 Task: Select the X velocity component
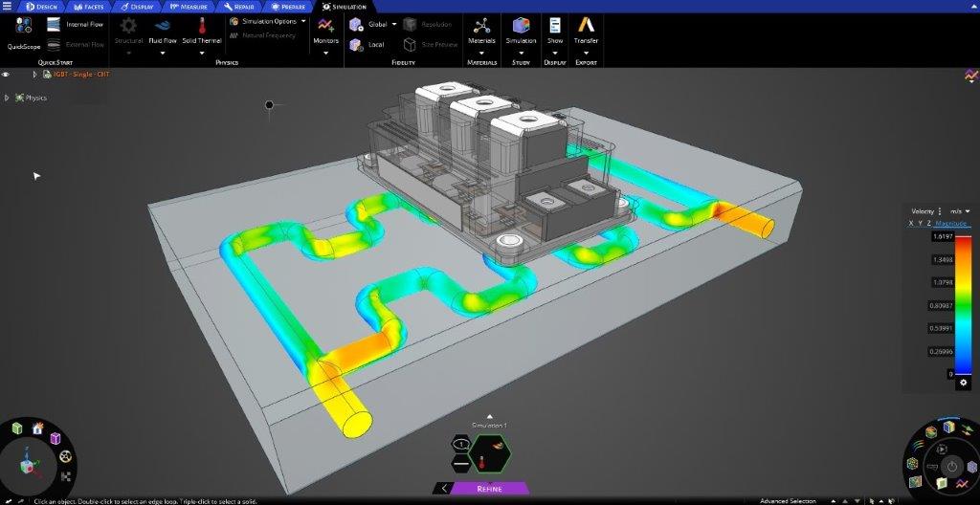tap(911, 223)
